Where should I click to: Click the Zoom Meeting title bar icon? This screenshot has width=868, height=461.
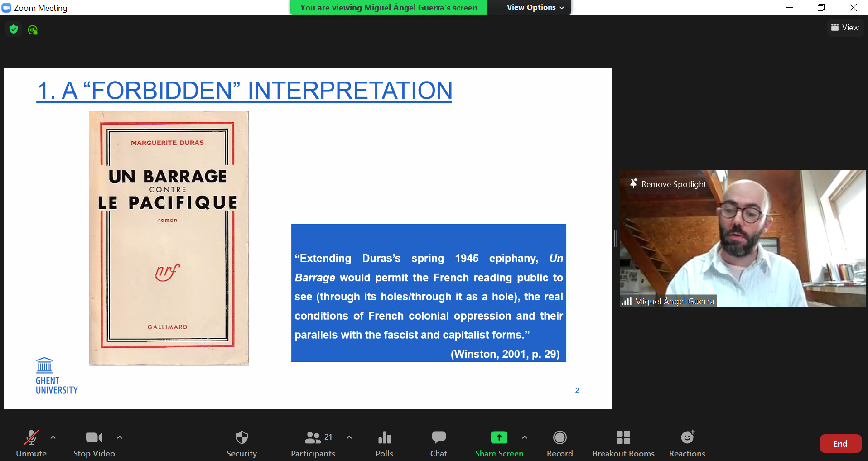(x=6, y=8)
